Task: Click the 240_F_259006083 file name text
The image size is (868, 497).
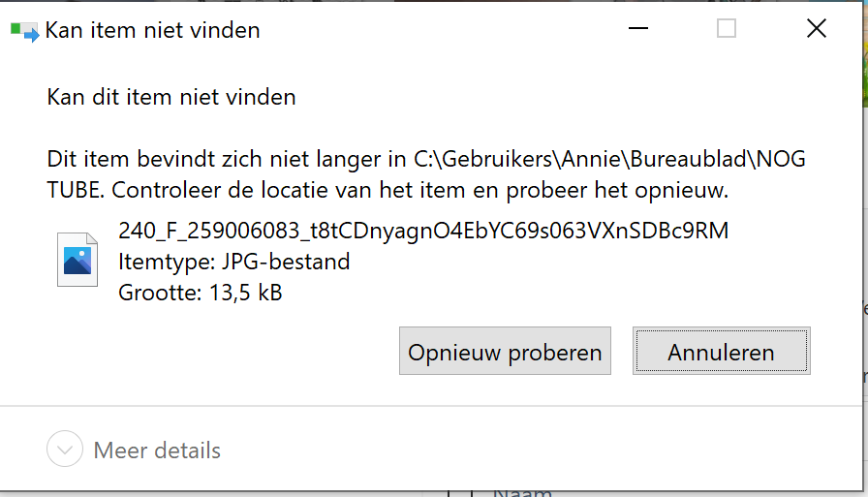Action: click(423, 231)
